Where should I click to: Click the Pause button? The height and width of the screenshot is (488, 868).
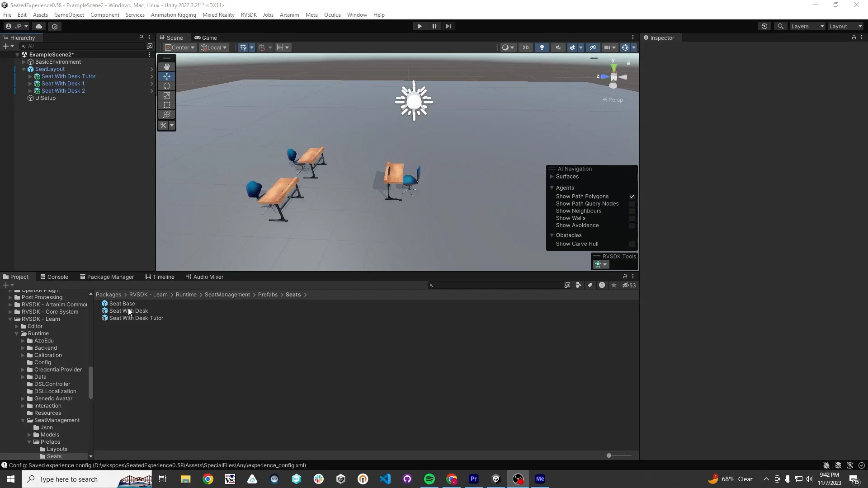click(434, 26)
